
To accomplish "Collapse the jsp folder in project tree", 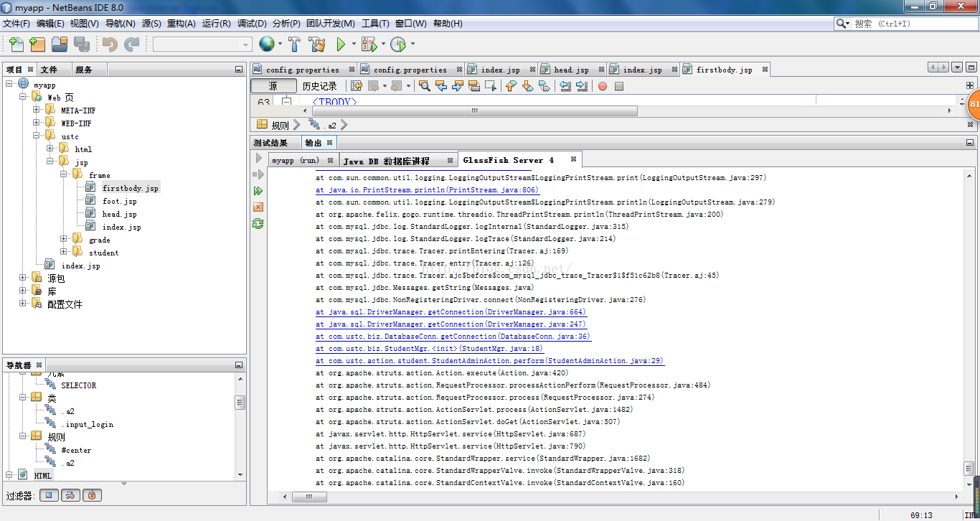I will point(50,162).
